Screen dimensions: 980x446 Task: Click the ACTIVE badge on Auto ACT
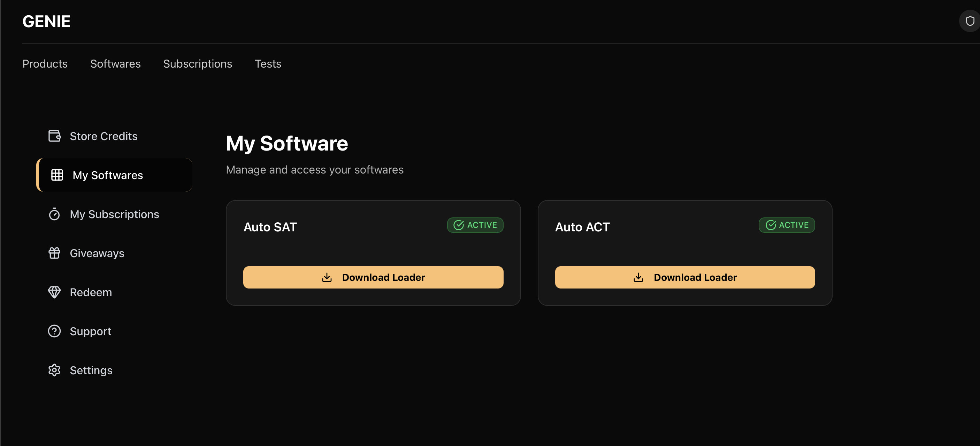[x=787, y=225]
